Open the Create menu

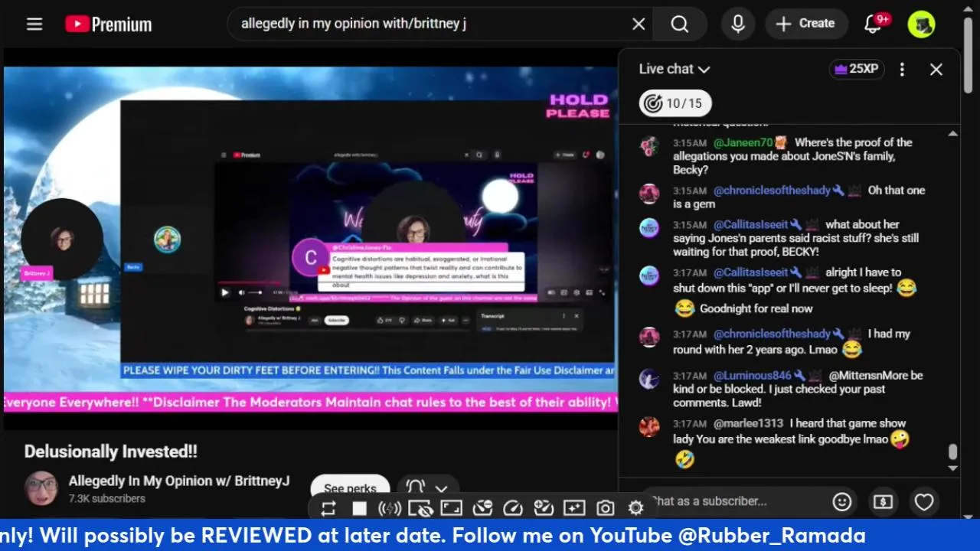806,24
